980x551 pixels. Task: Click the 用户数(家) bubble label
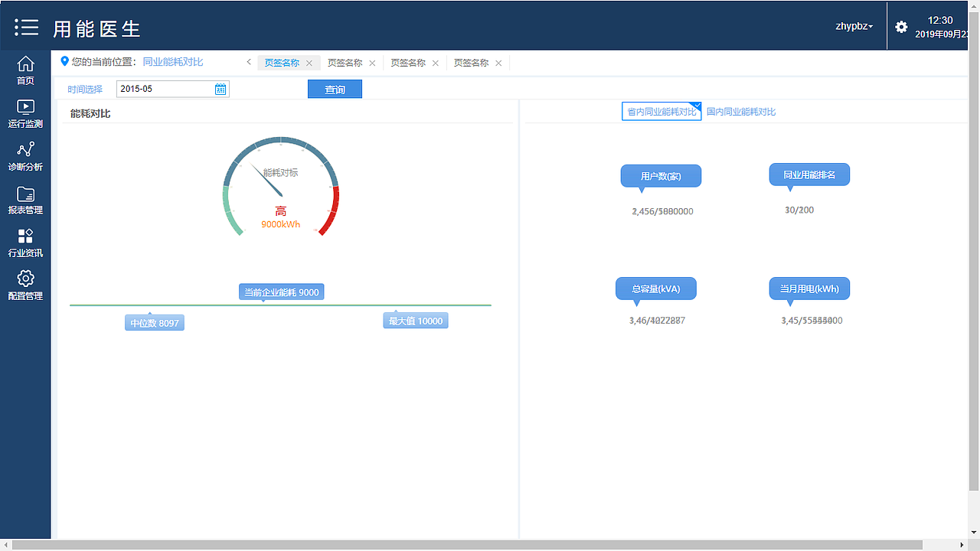click(x=661, y=176)
